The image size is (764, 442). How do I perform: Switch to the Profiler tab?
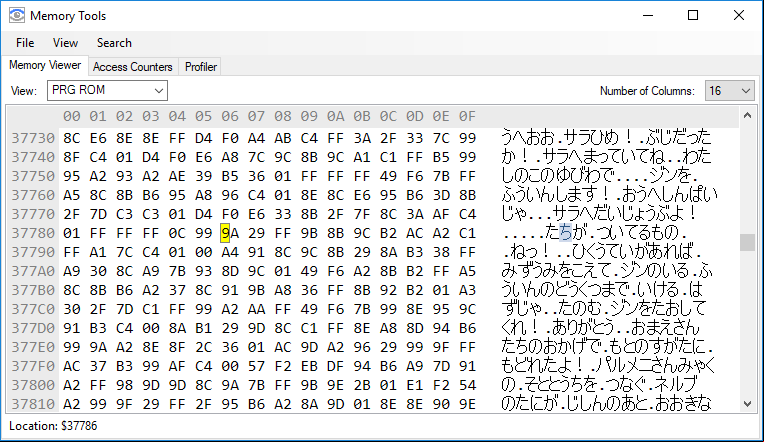click(x=200, y=67)
